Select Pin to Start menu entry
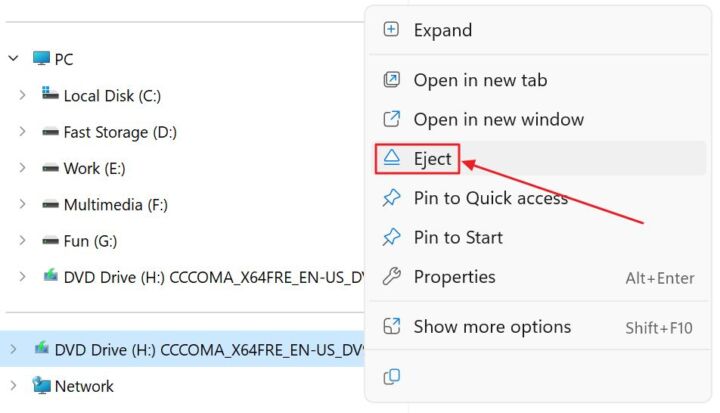Image resolution: width=720 pixels, height=413 pixels. tap(458, 237)
